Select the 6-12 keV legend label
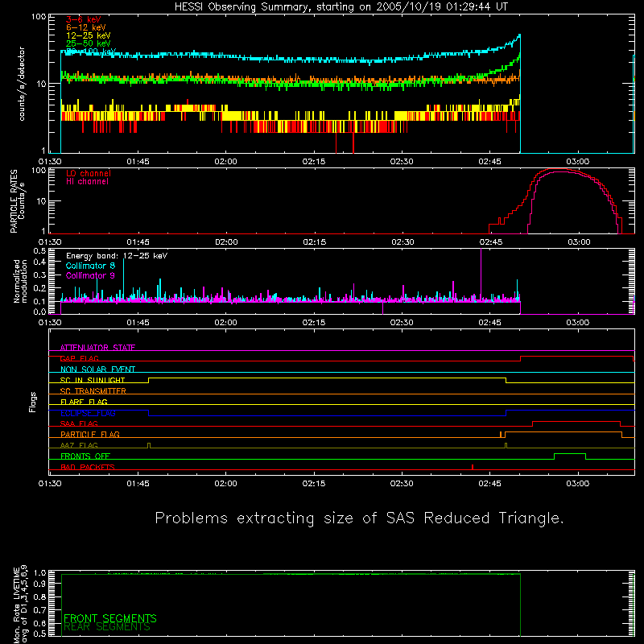The image size is (644, 644). [86, 27]
